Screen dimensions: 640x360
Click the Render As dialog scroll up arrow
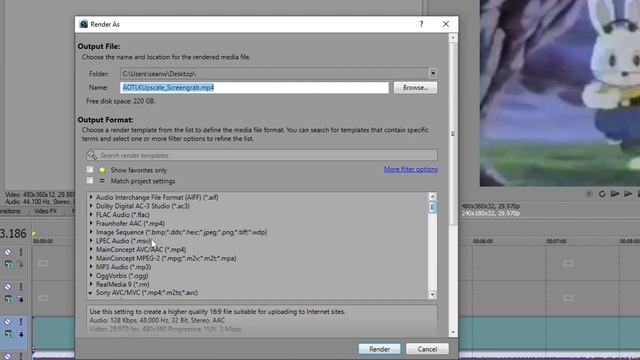(452, 38)
